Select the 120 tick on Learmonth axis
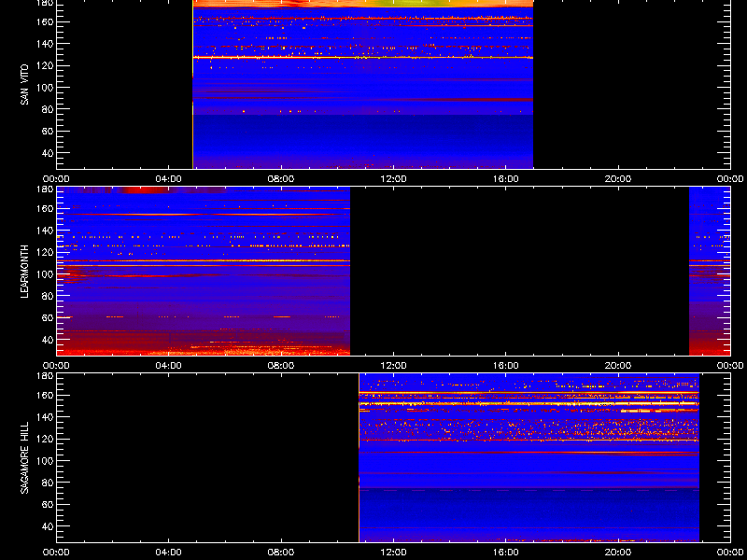747x560 pixels. coord(46,252)
